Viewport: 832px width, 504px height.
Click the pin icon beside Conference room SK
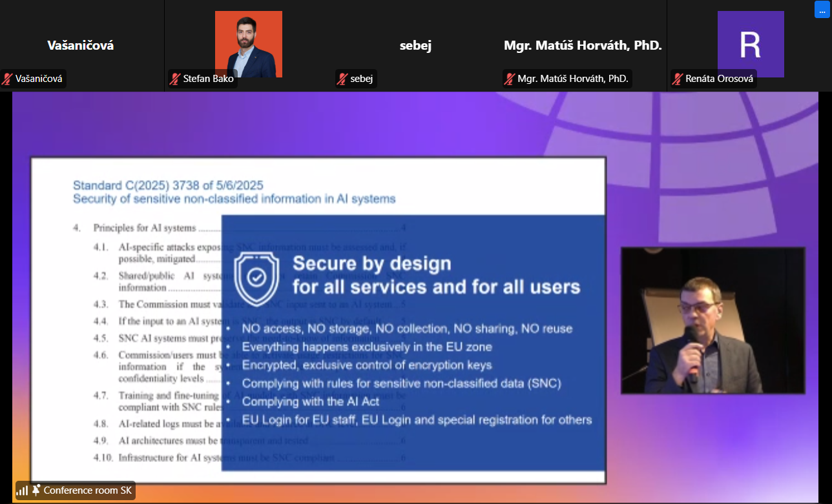tap(36, 490)
